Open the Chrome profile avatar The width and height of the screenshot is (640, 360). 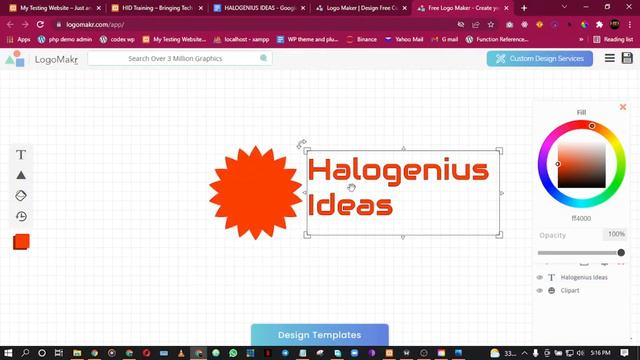pyautogui.click(x=615, y=24)
